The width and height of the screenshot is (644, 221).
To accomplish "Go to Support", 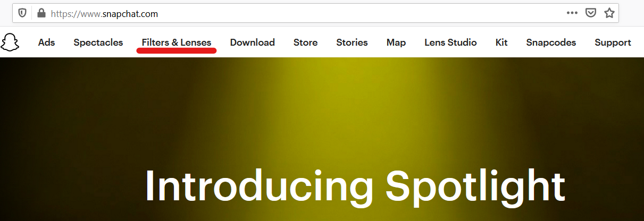I will (x=613, y=42).
